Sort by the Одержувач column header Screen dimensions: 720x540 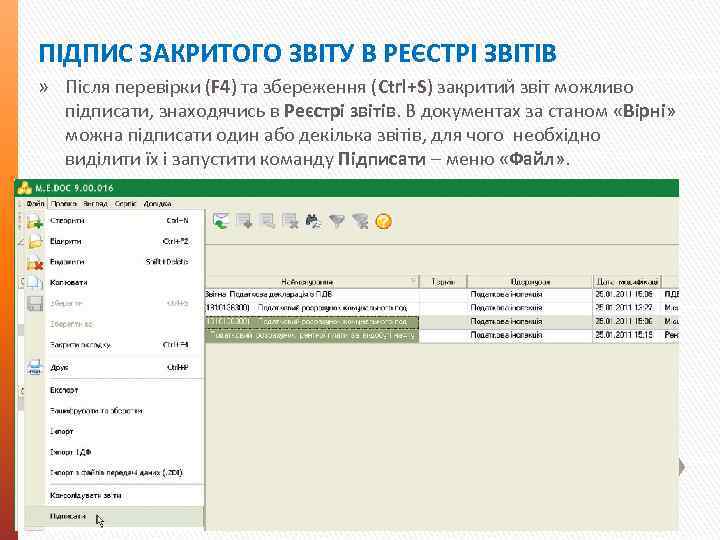pos(530,281)
